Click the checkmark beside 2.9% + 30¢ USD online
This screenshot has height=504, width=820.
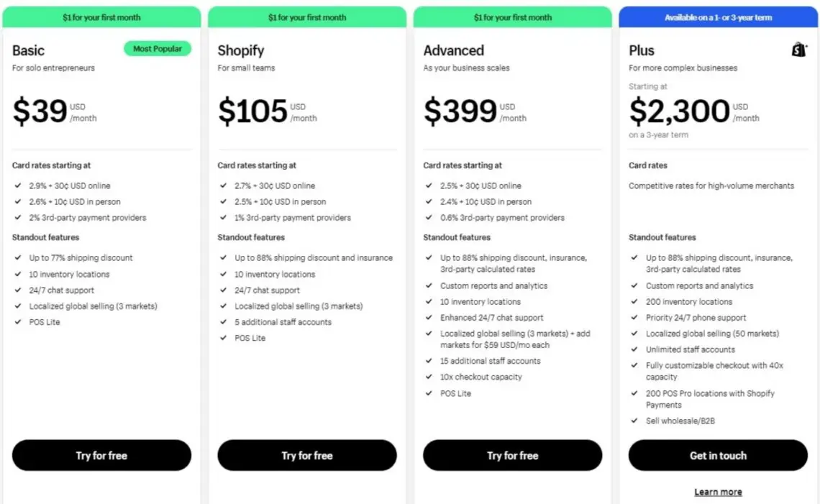[x=17, y=185]
